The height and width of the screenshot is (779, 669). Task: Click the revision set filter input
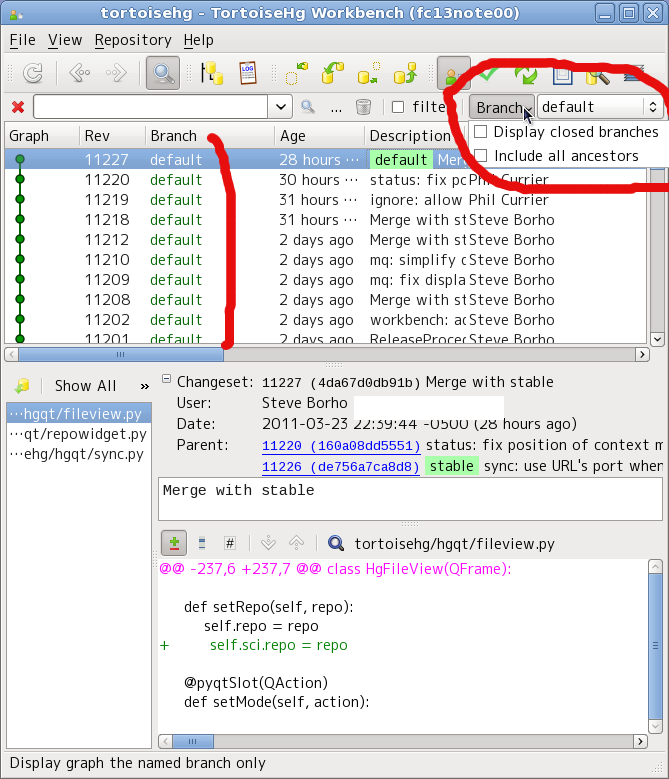click(x=150, y=107)
